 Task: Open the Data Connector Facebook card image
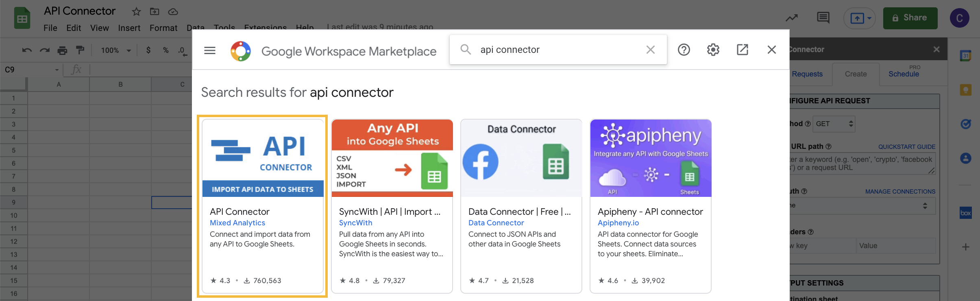(x=521, y=158)
